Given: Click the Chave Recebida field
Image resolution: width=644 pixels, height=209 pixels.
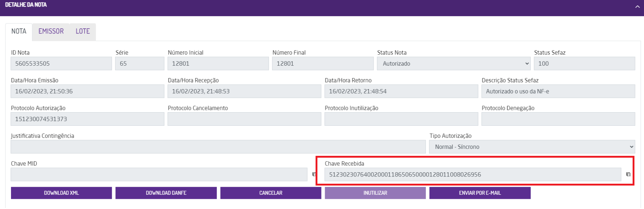Looking at the screenshot, I should coord(473,175).
